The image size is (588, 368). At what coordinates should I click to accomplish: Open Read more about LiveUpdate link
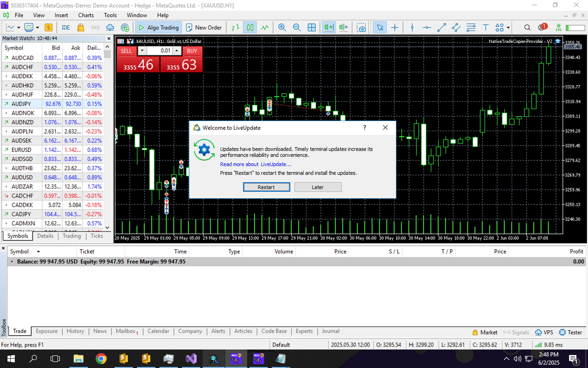pos(255,164)
